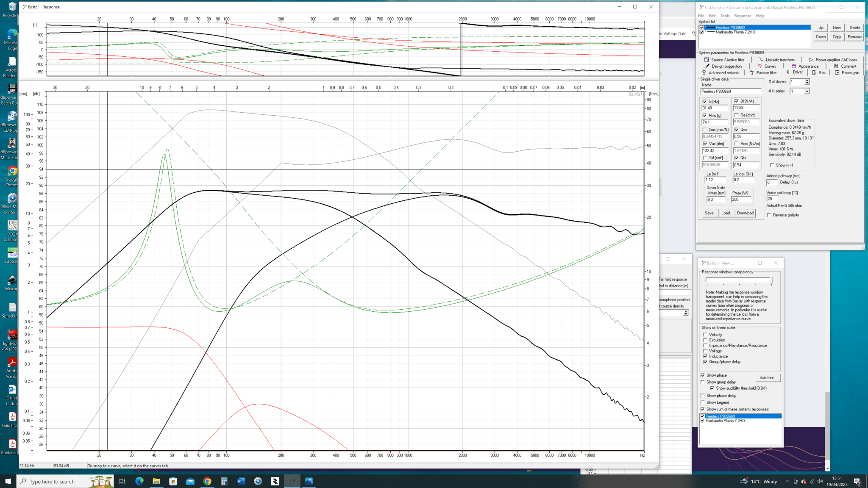
Task: Toggle the Re [ohm] checkbox
Action: tap(737, 115)
